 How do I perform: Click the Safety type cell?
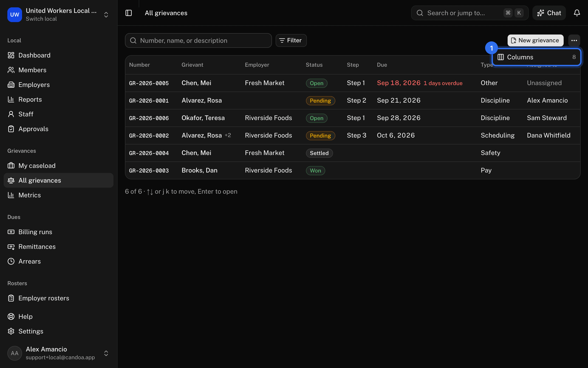pyautogui.click(x=490, y=153)
